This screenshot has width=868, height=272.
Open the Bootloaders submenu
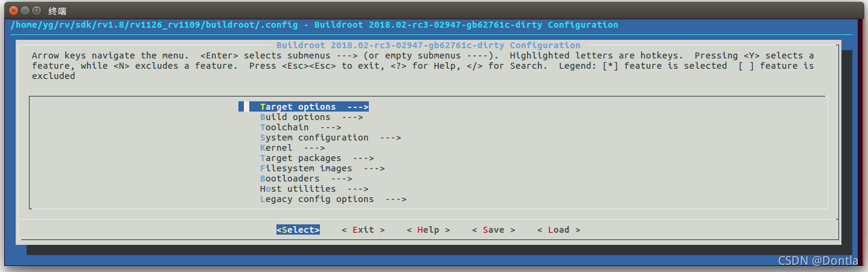pos(305,179)
